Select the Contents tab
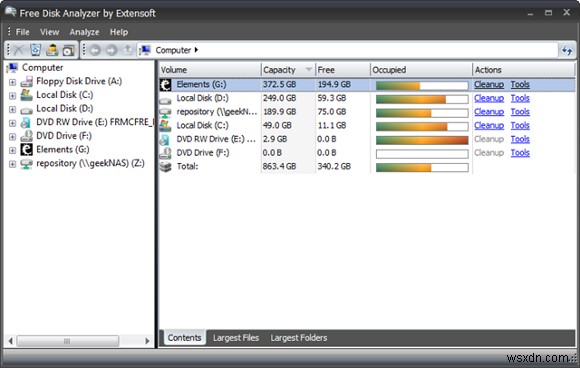 point(184,338)
